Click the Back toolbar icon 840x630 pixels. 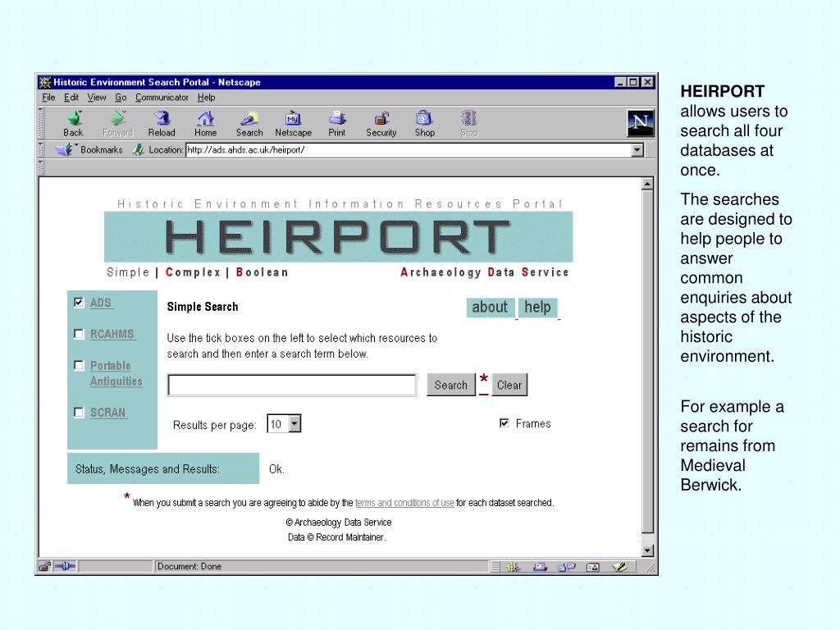[x=73, y=124]
